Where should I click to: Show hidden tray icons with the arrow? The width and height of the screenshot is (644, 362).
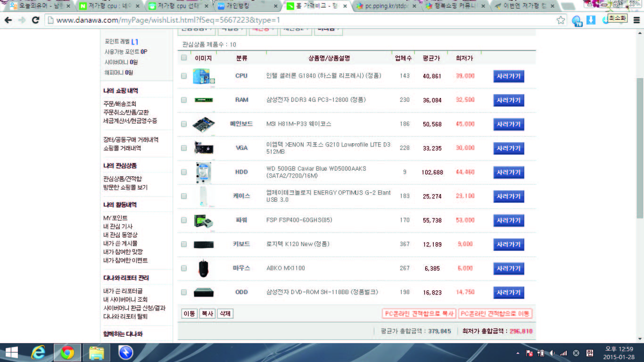tap(519, 353)
